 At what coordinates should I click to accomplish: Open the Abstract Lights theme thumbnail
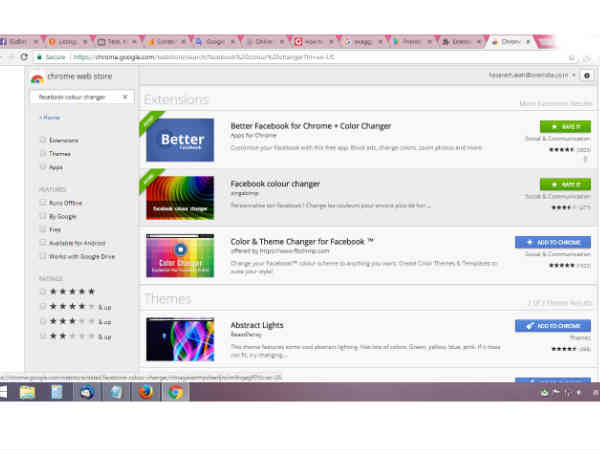179,340
